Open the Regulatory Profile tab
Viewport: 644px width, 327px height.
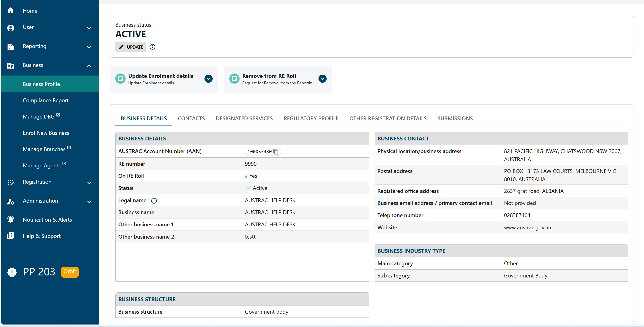click(x=311, y=118)
